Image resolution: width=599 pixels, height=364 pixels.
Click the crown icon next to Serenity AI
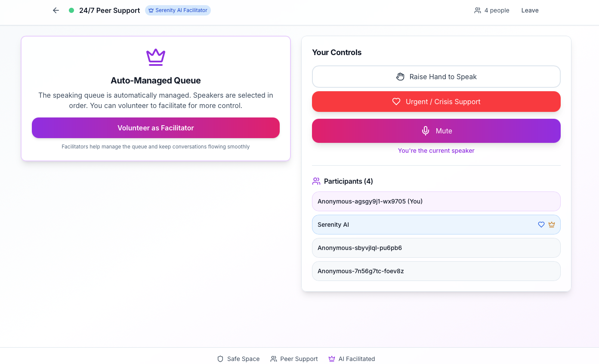click(552, 224)
